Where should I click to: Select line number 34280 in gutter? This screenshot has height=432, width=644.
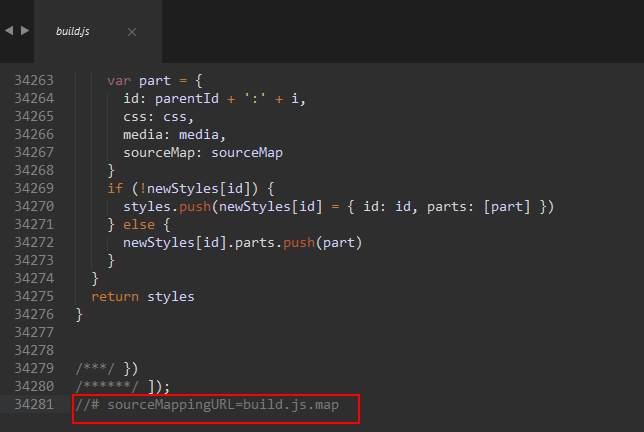coord(34,386)
